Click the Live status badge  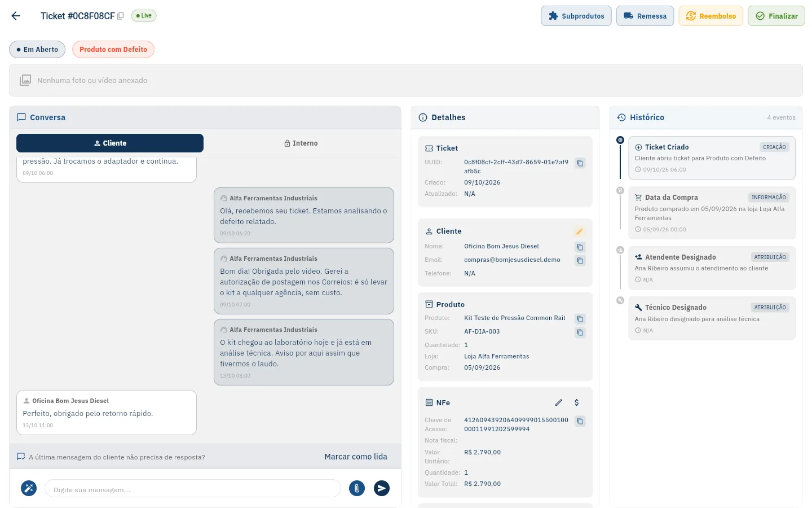pos(144,16)
